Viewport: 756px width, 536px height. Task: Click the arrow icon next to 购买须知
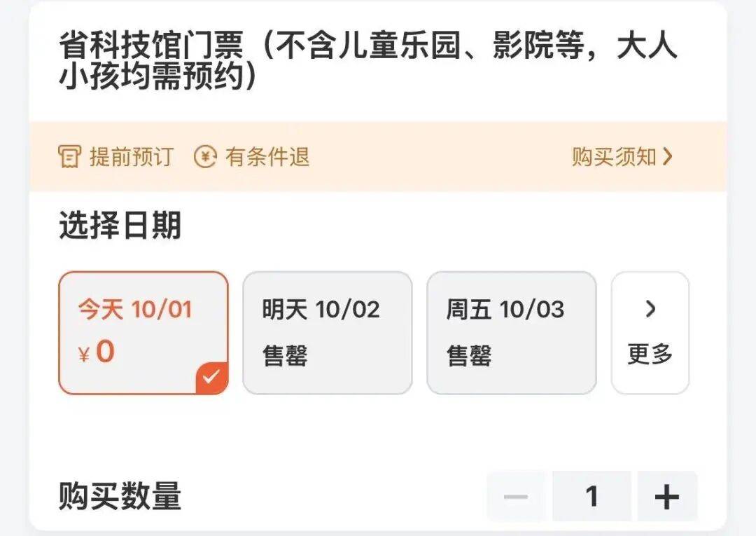click(x=668, y=157)
